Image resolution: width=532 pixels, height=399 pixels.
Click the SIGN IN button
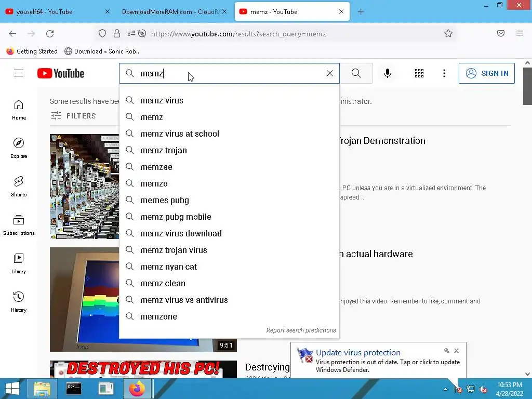coord(486,73)
